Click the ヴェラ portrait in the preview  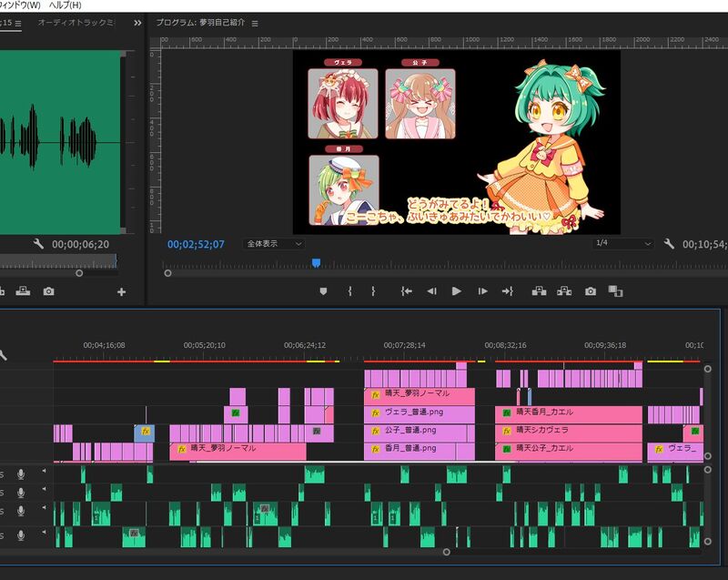click(343, 104)
